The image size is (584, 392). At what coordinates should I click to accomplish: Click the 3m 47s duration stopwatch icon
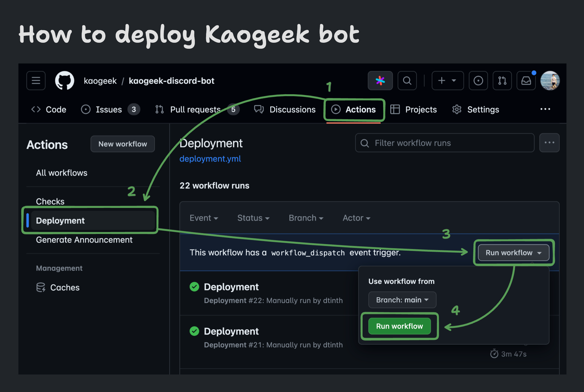494,354
